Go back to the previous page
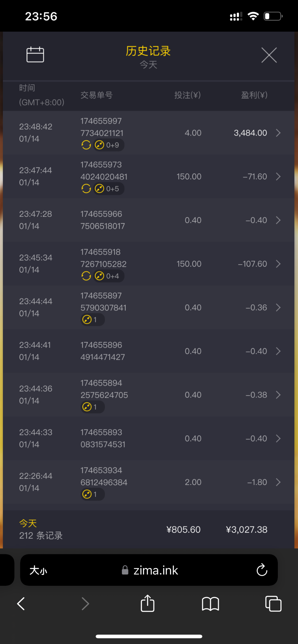The image size is (298, 644). click(21, 604)
